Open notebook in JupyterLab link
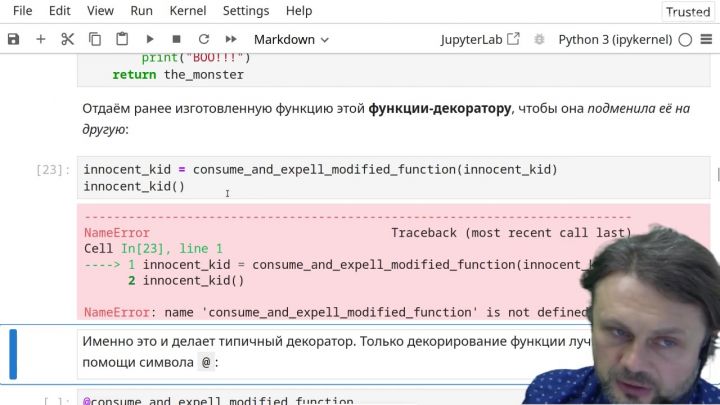The width and height of the screenshot is (720, 405). coord(480,39)
